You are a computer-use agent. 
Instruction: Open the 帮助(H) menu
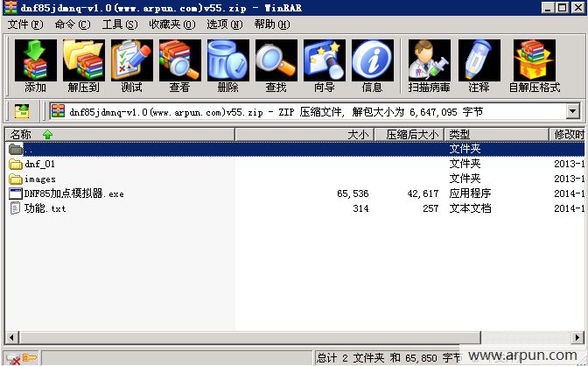coord(272,25)
